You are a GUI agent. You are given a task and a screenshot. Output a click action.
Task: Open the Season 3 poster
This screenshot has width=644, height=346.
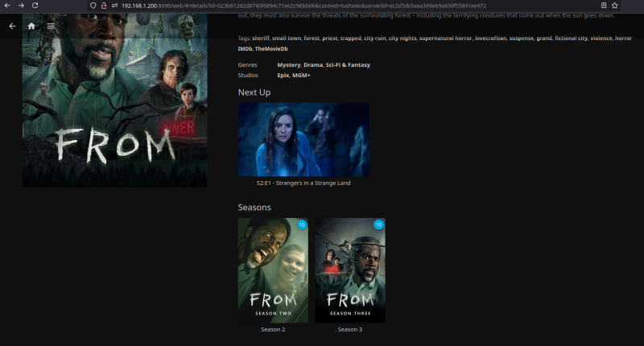[x=350, y=270]
